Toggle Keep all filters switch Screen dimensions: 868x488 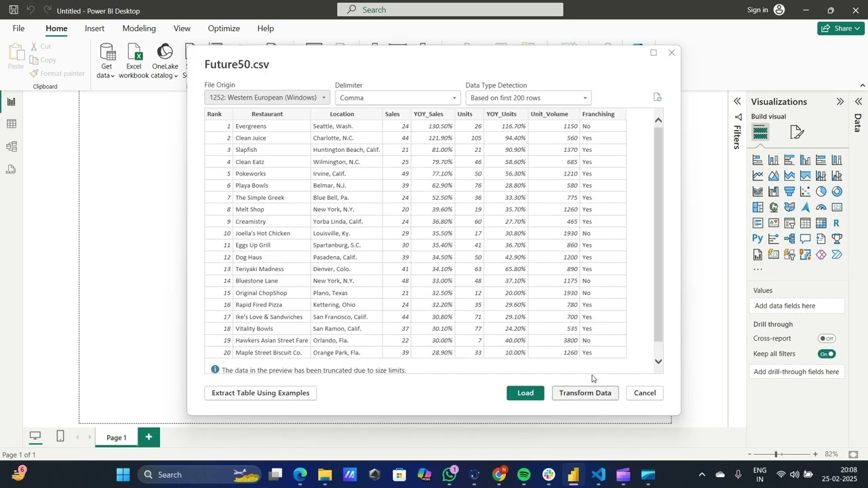tap(827, 354)
